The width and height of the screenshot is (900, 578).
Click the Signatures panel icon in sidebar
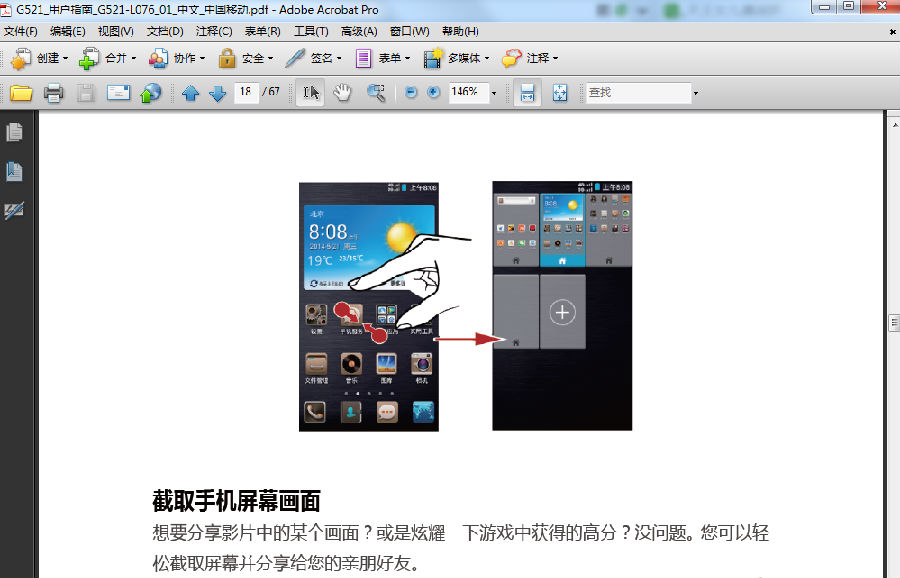point(14,210)
